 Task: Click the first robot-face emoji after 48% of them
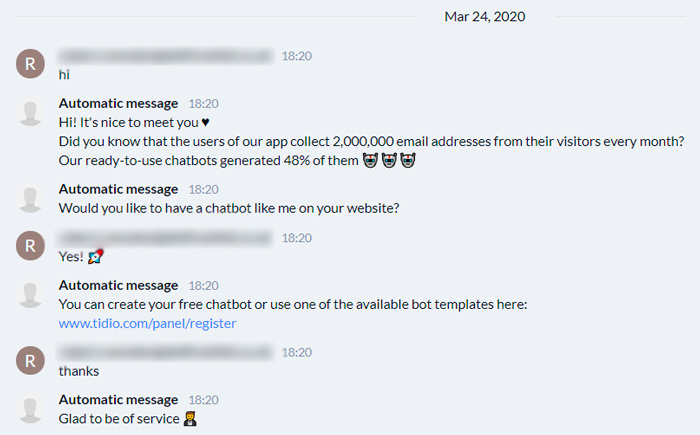tap(370, 160)
